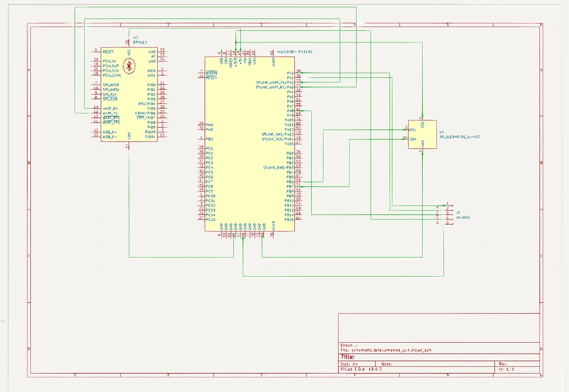Image resolution: width=569 pixels, height=392 pixels.
Task: Click the KiCad E.D.A. version text
Action: pyautogui.click(x=361, y=369)
